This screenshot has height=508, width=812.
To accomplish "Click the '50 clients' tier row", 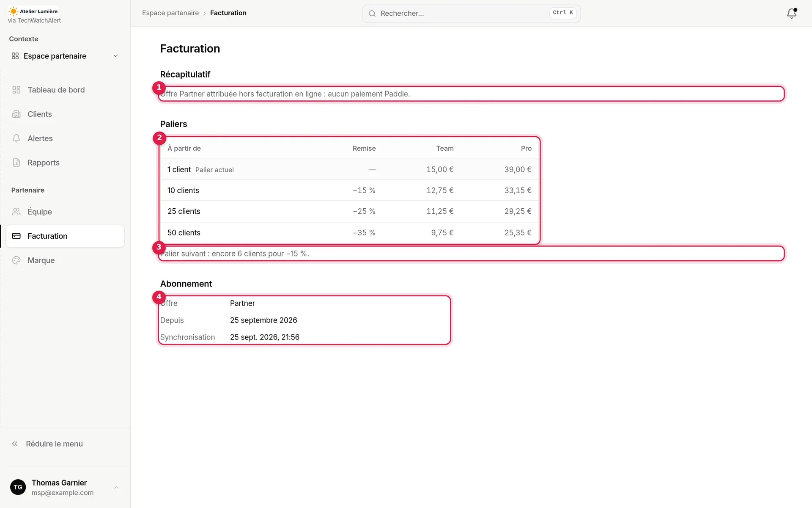I will tap(349, 233).
